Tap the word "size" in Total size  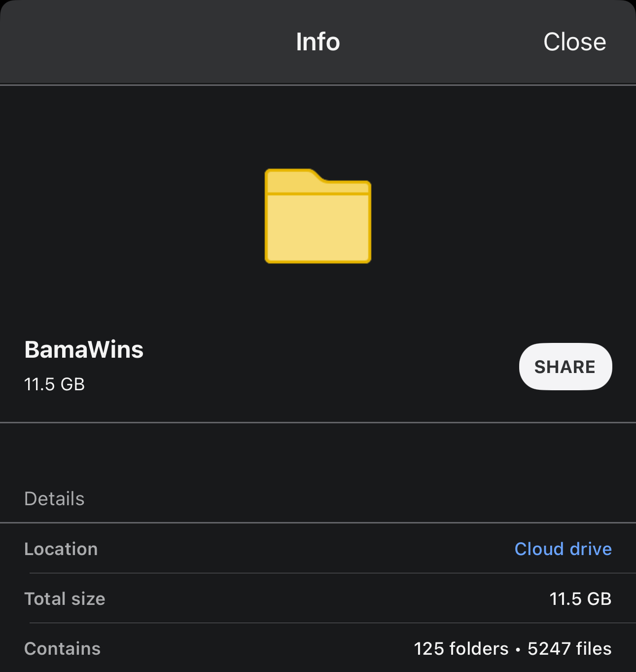pos(88,598)
